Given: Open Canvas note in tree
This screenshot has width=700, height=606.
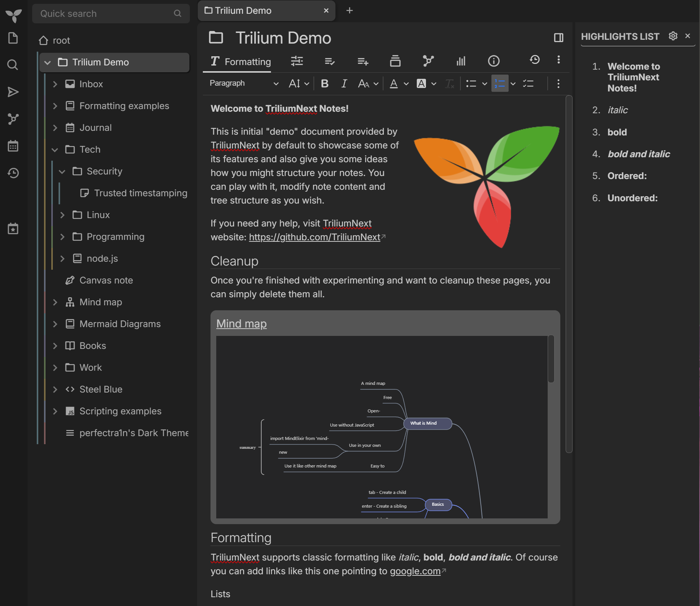Looking at the screenshot, I should pos(106,280).
